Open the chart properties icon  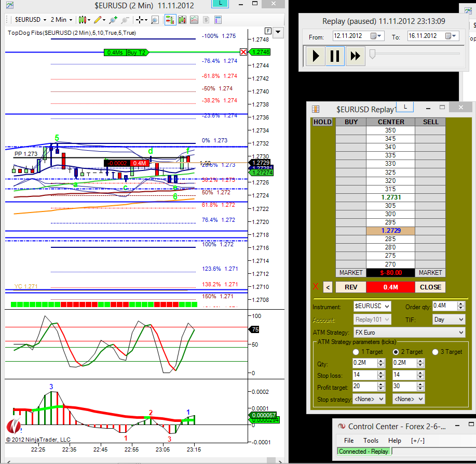tap(217, 20)
